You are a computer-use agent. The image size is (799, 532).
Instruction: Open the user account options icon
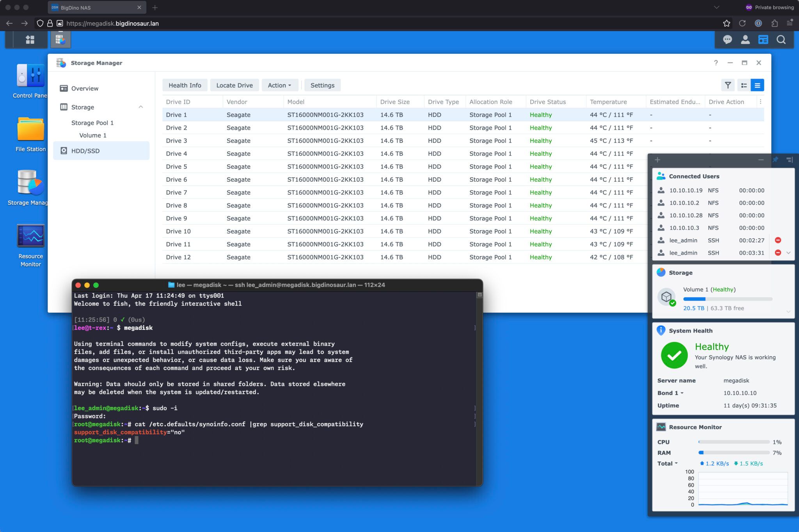pyautogui.click(x=745, y=39)
